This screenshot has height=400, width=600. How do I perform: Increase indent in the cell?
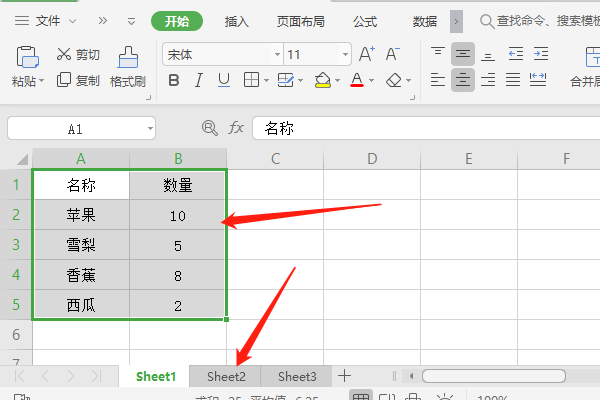pos(541,54)
